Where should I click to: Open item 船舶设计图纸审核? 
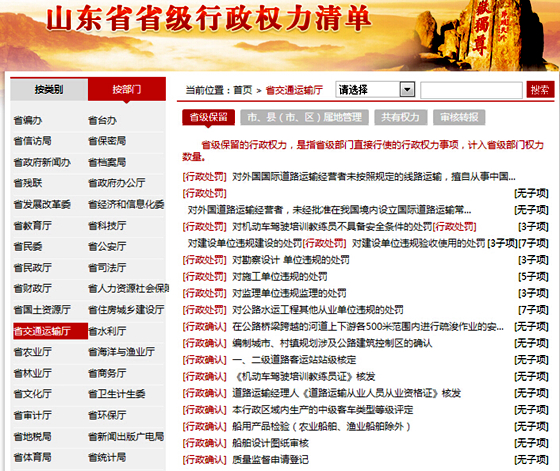pyautogui.click(x=270, y=443)
